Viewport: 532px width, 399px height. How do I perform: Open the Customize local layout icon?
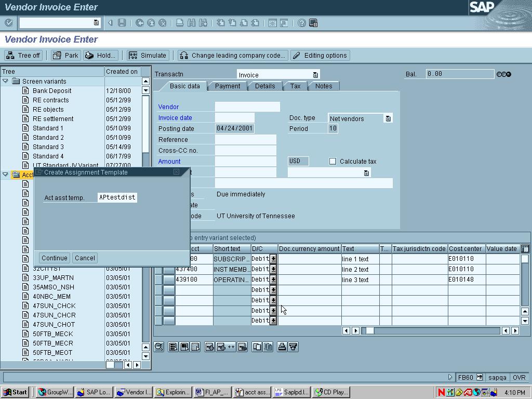coord(313,23)
